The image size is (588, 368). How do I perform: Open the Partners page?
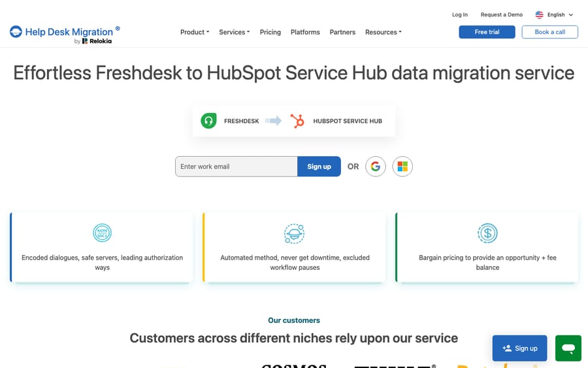[x=342, y=32]
